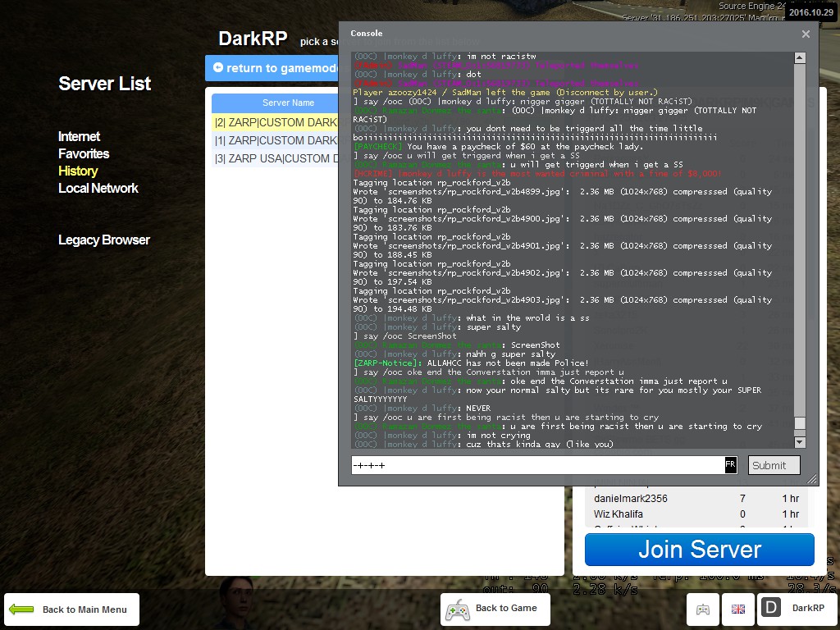The width and height of the screenshot is (840, 630).
Task: Click the Join Server button
Action: [699, 549]
